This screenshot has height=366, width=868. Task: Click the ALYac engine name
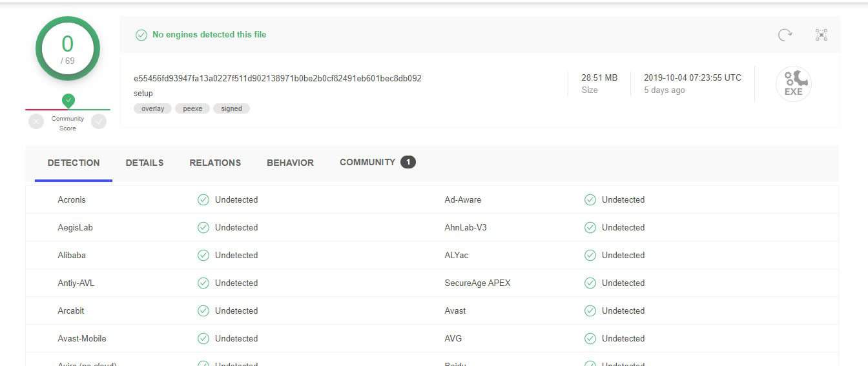tap(457, 255)
